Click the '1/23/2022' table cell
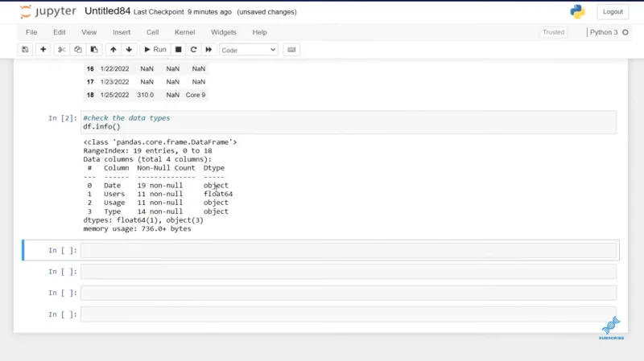This screenshot has height=361, width=644. (114, 82)
